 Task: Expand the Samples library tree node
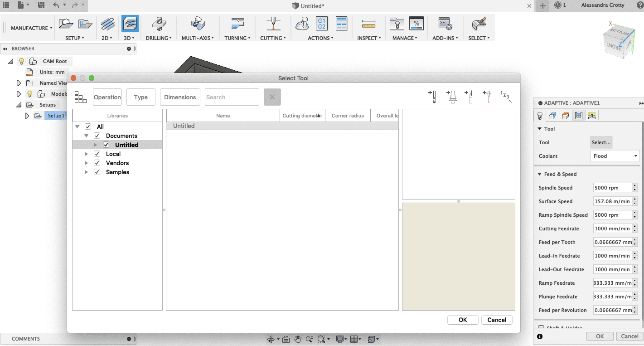[86, 172]
